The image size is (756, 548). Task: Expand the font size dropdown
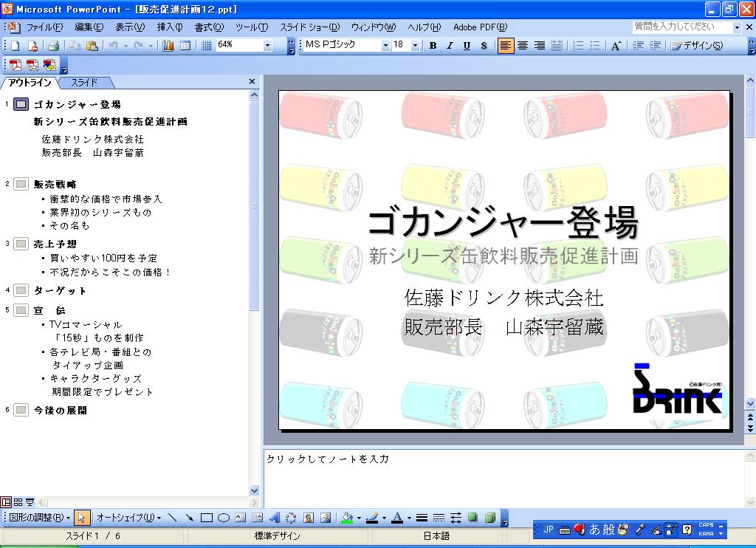coord(415,46)
